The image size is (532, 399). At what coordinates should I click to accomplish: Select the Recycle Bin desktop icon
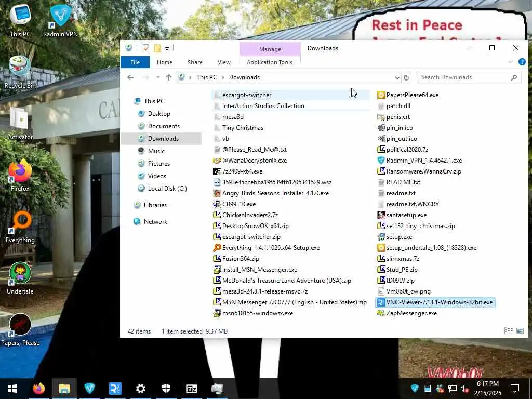coord(20,72)
